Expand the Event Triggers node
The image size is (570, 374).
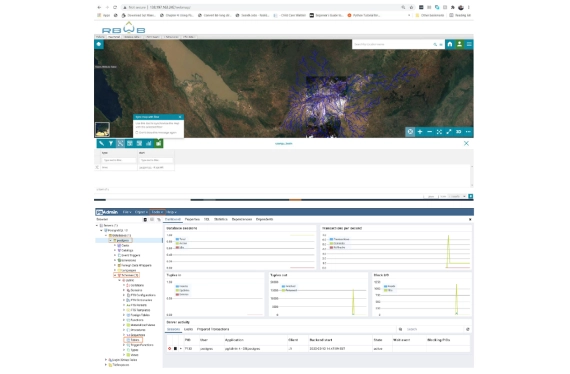(x=115, y=255)
